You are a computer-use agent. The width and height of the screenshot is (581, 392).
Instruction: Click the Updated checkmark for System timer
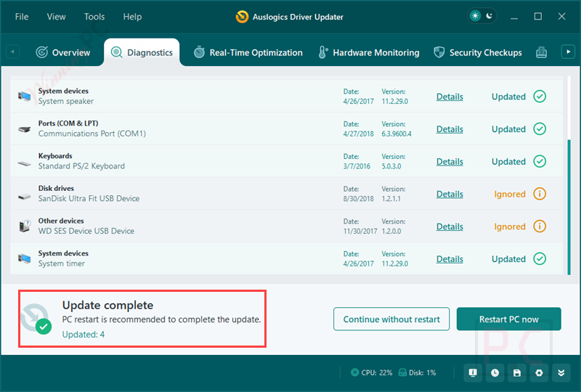[x=540, y=258]
